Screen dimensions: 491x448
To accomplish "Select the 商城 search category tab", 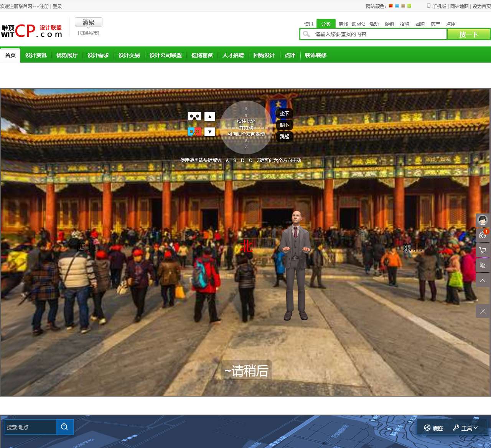I will (x=343, y=24).
